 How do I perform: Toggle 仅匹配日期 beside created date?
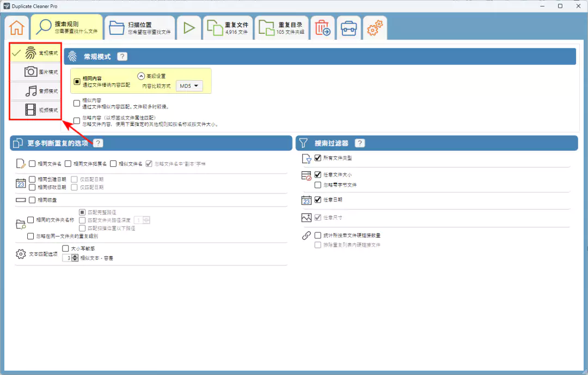click(x=74, y=179)
